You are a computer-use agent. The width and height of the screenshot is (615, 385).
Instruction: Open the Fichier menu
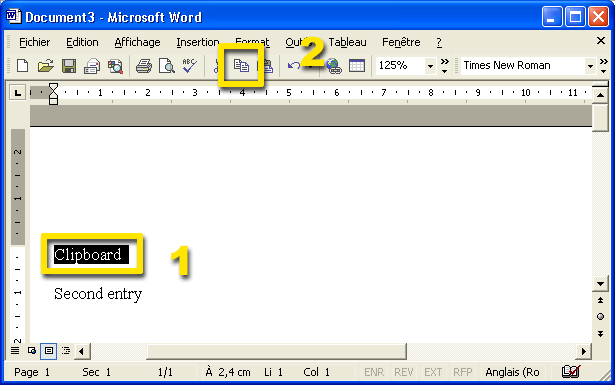click(x=35, y=42)
